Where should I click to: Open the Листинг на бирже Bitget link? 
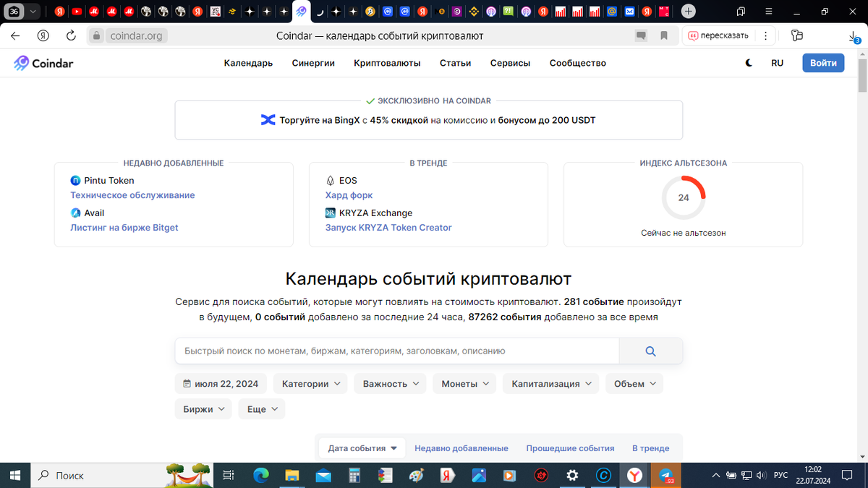coord(124,228)
